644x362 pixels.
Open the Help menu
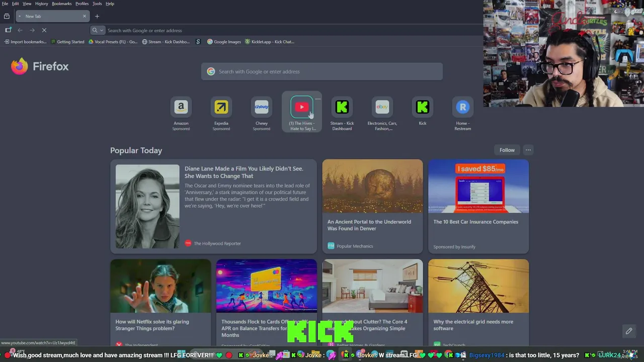tap(110, 4)
